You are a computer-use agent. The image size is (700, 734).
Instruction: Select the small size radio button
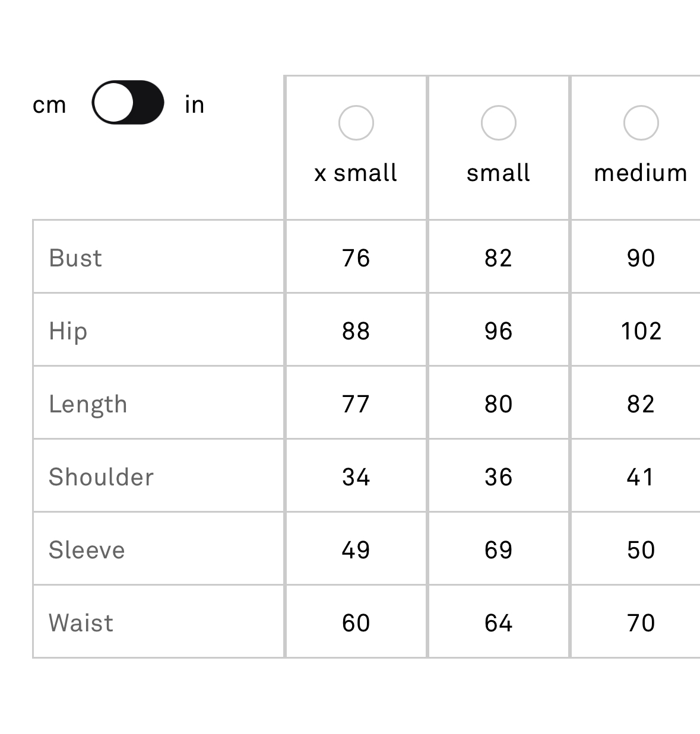[x=498, y=123]
